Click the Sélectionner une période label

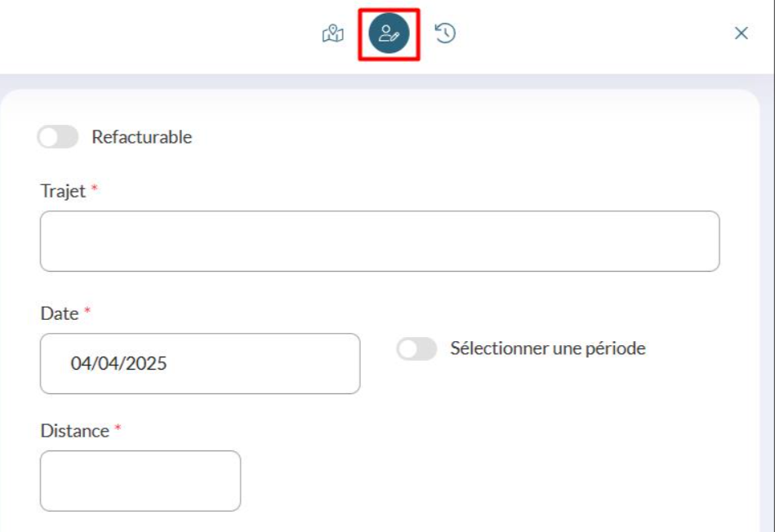click(548, 348)
